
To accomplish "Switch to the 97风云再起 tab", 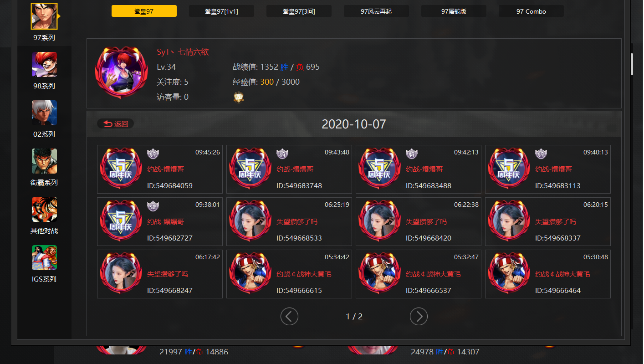I will point(376,11).
